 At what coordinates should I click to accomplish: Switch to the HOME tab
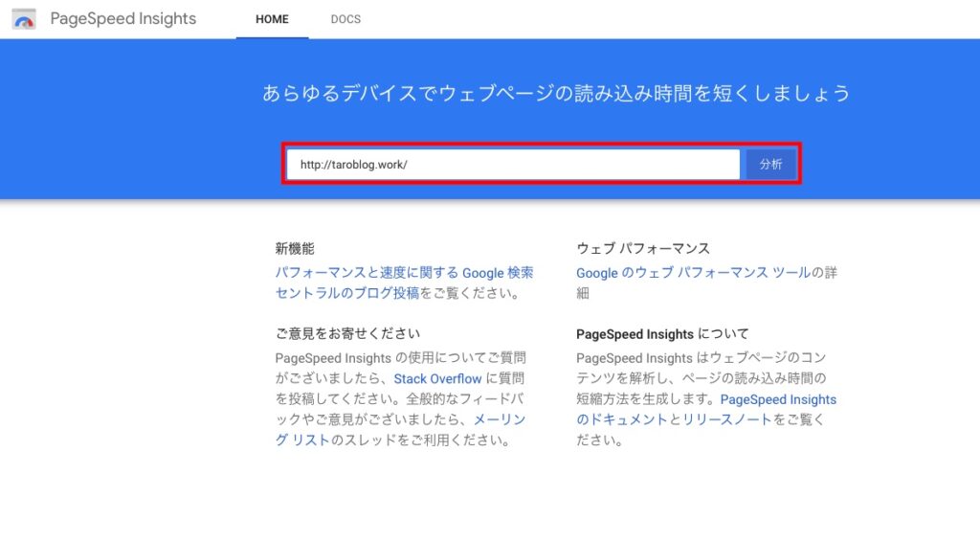click(x=272, y=19)
